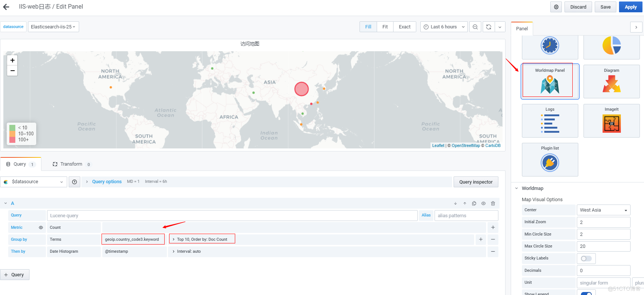
Task: Click the Lucene query input field
Action: 232,216
